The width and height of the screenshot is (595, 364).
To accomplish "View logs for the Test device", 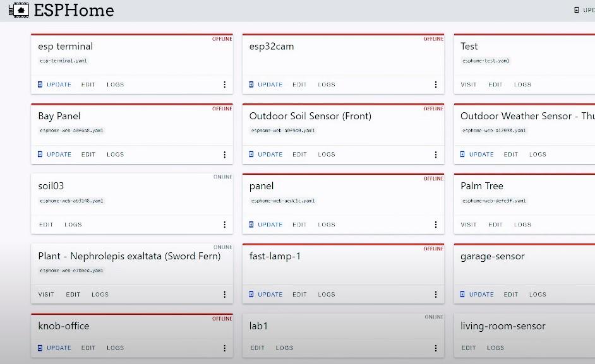I will point(522,85).
